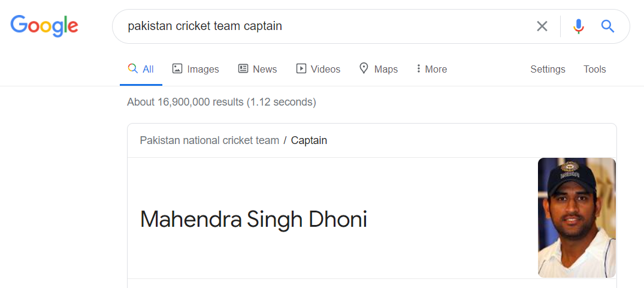644x288 pixels.
Task: Open the Dhoni photo thumbnail
Action: point(577,218)
